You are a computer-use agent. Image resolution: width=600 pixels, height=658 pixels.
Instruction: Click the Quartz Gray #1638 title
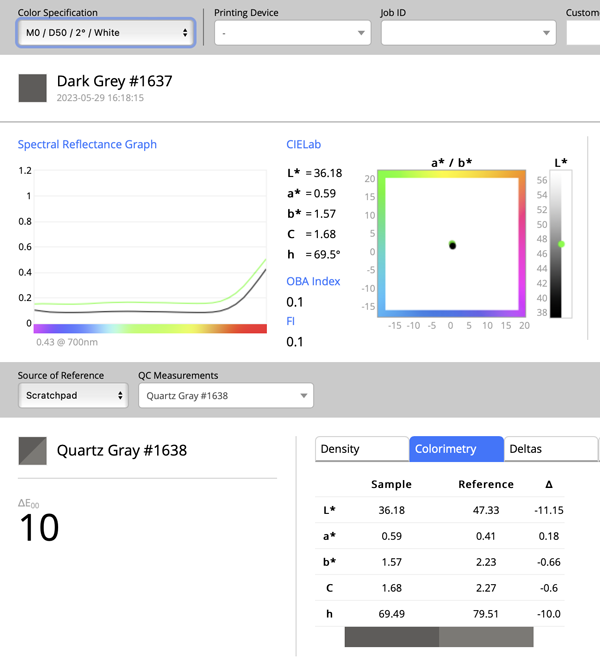click(122, 450)
